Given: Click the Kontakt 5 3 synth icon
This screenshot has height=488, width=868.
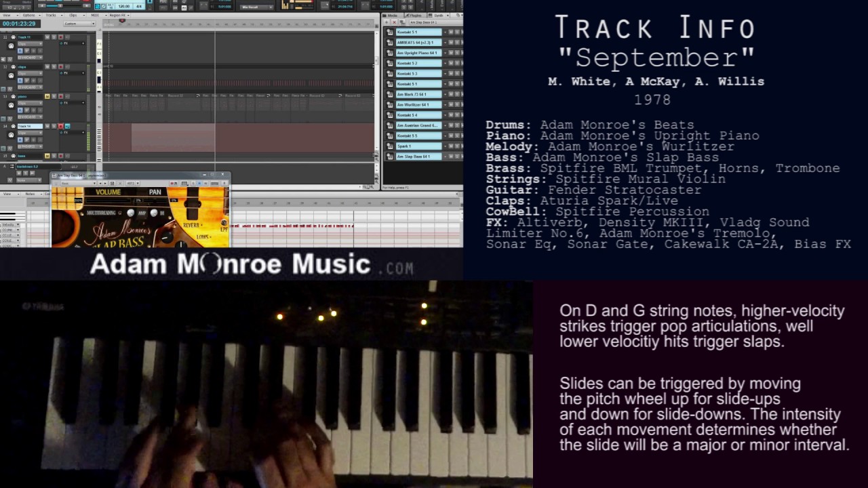Looking at the screenshot, I should point(390,73).
